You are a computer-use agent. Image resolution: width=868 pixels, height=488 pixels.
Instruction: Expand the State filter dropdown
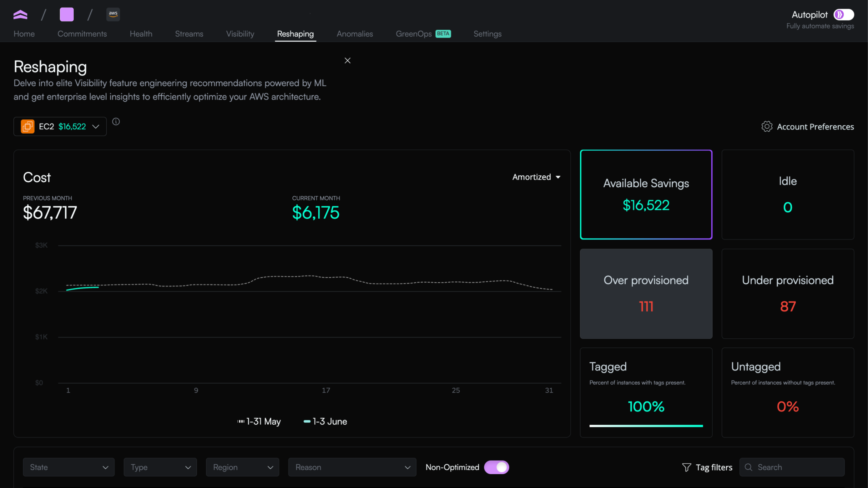click(x=69, y=467)
